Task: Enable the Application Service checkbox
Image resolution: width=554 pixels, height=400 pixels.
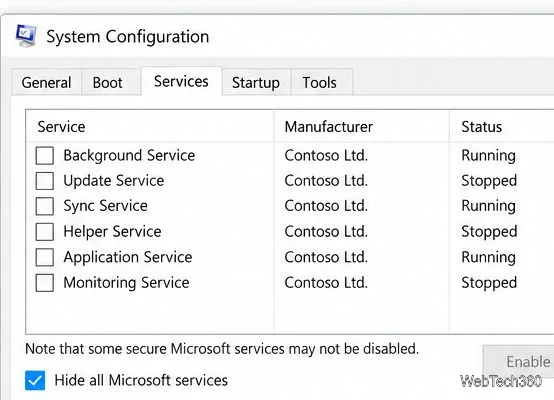Action: [x=45, y=257]
